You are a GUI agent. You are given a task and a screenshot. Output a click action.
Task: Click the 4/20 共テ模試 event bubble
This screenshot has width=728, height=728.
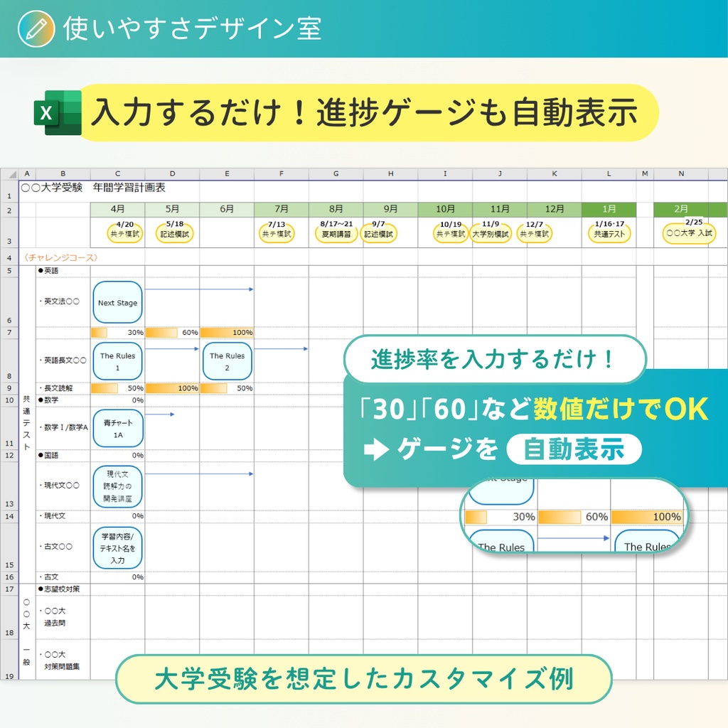pos(124,231)
